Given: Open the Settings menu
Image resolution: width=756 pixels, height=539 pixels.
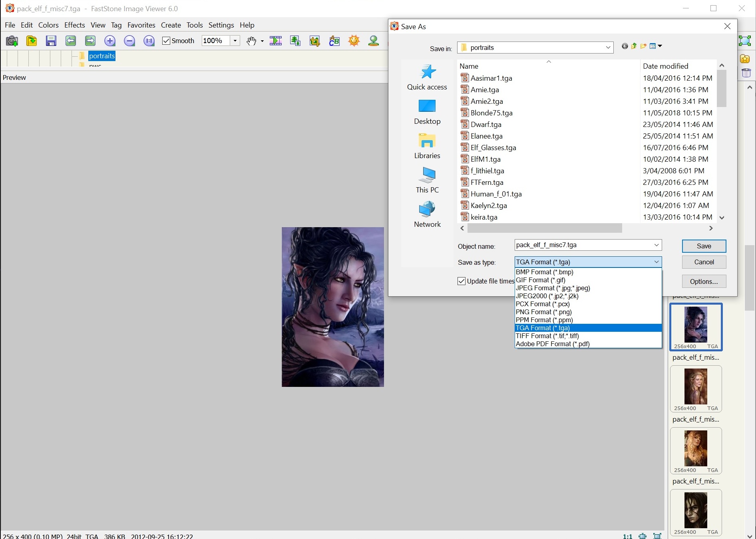Looking at the screenshot, I should coord(221,25).
